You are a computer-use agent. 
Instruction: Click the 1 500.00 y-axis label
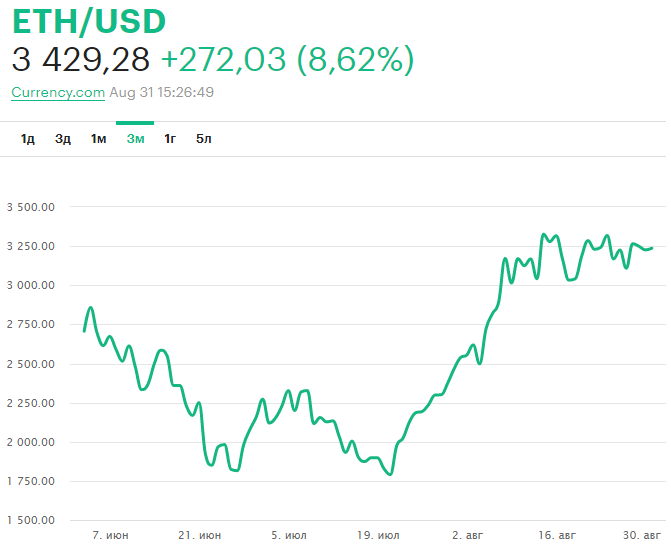coord(29,521)
